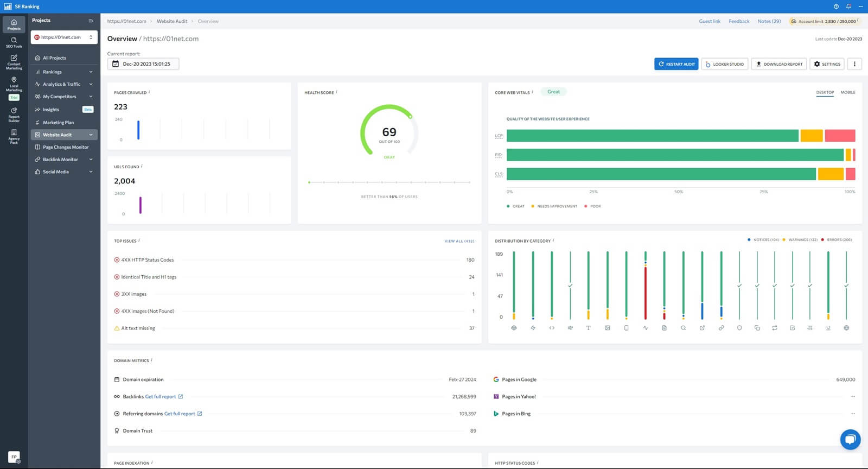This screenshot has width=868, height=469.
Task: Open Report Builder in left rail
Action: pos(14,115)
